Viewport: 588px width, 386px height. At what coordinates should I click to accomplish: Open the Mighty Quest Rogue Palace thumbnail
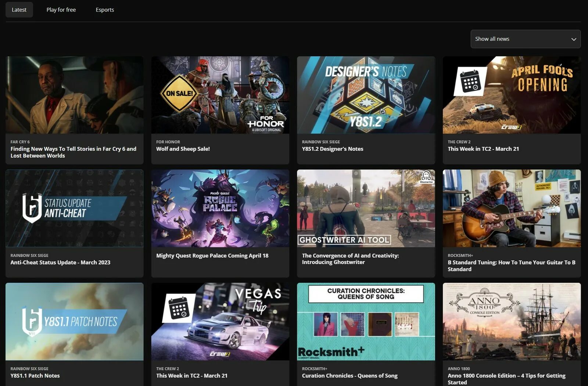pos(220,208)
